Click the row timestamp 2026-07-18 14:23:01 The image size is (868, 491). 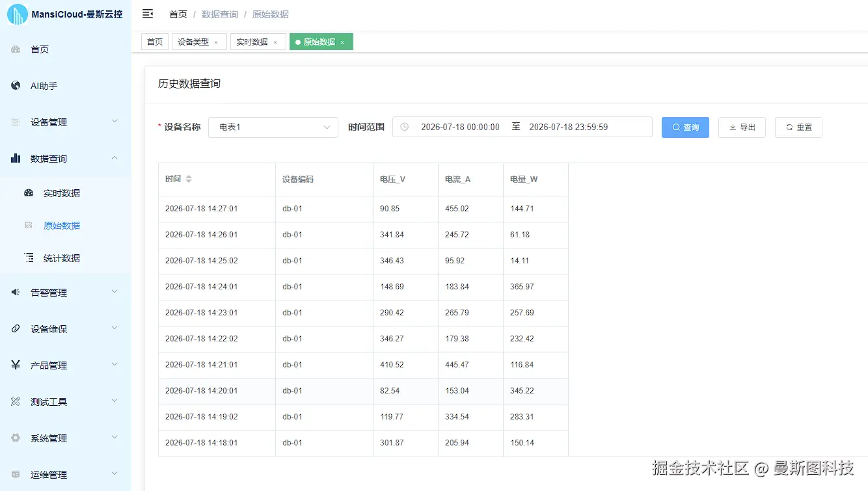(x=202, y=313)
